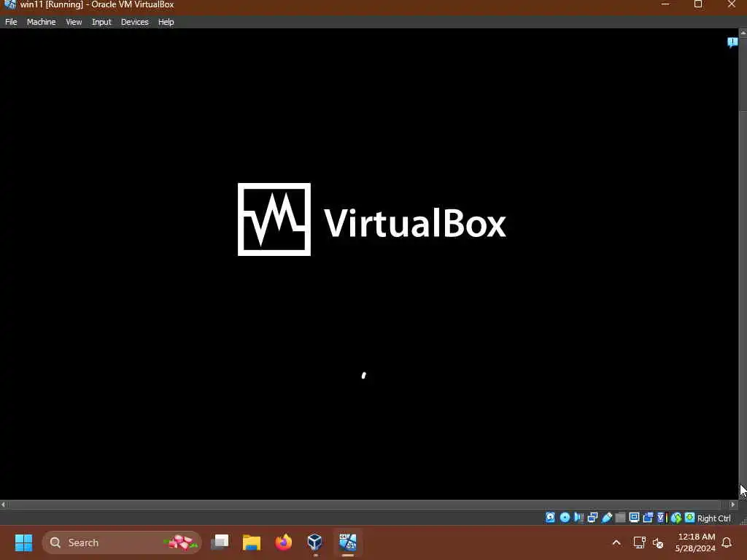This screenshot has width=747, height=560.
Task: Click the recording status icon
Action: (648, 518)
